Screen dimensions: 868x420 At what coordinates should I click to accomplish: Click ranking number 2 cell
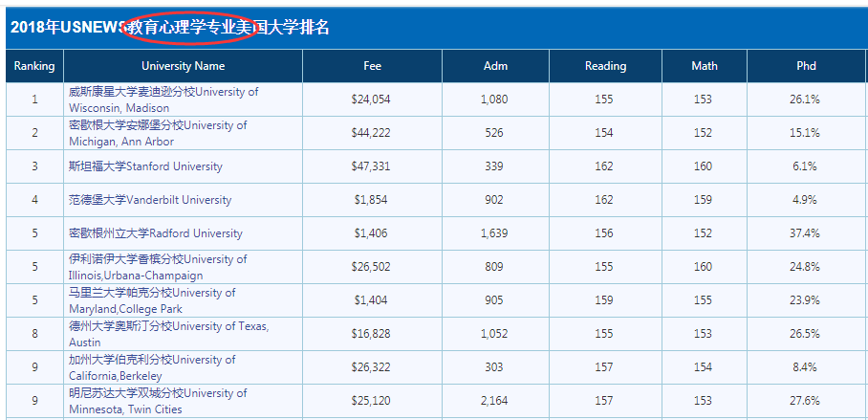coord(34,133)
